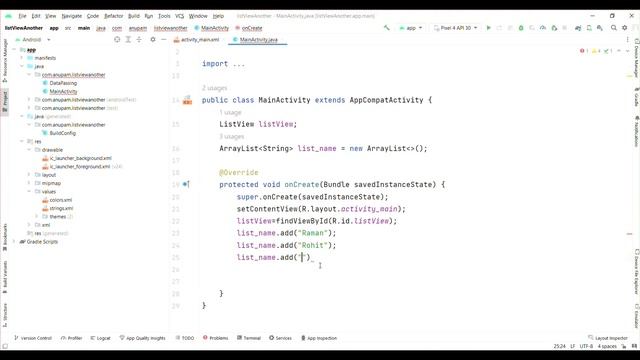The width and height of the screenshot is (640, 360).
Task: Toggle Bookmarks tool window
Action: click(x=5, y=238)
